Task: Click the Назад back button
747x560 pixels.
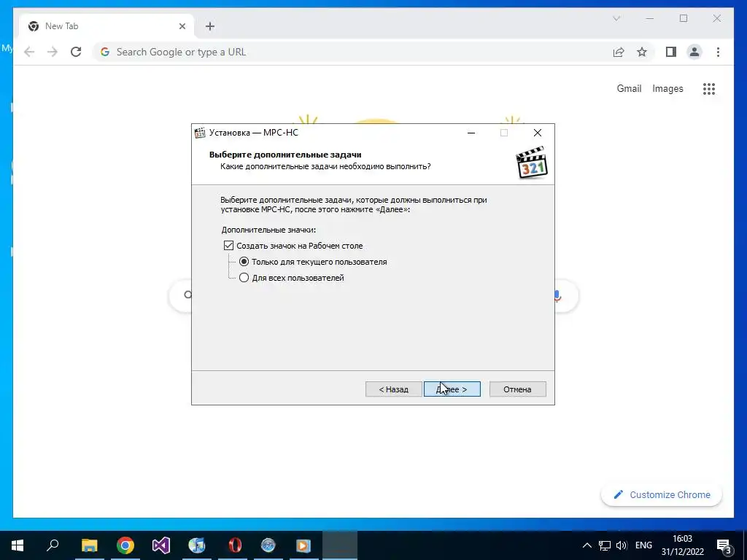Action: (x=393, y=389)
